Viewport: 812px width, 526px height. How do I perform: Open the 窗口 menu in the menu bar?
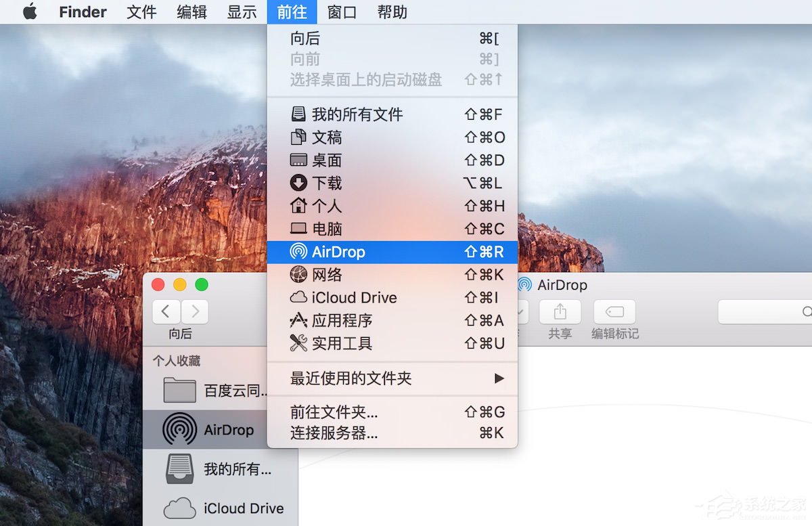point(341,12)
